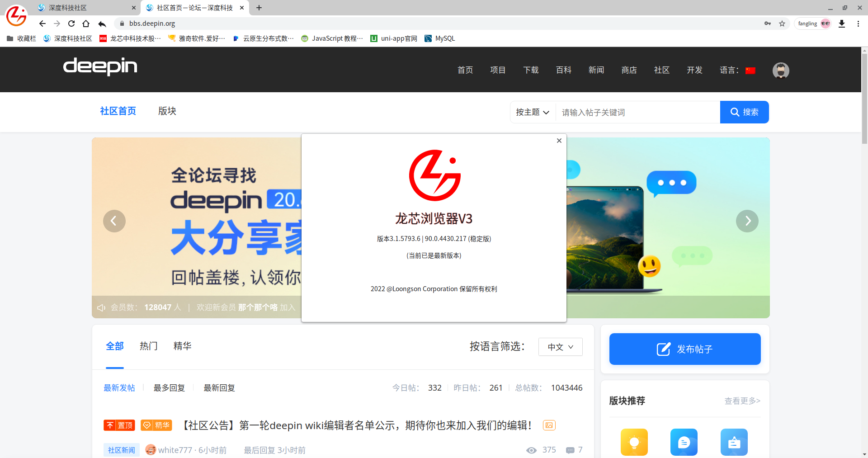The image size is (868, 458).
Task: Open the 雅奇软件 bookmark
Action: 197,38
